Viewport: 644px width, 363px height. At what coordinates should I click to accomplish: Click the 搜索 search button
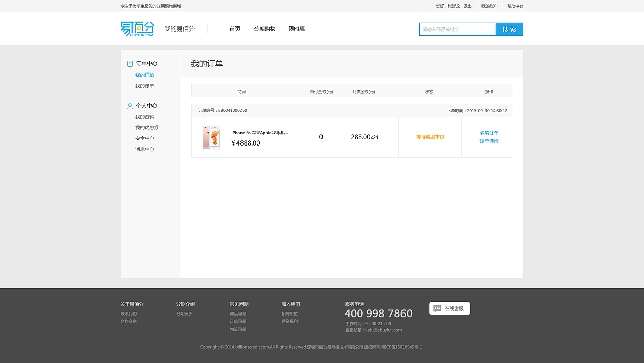pos(509,29)
